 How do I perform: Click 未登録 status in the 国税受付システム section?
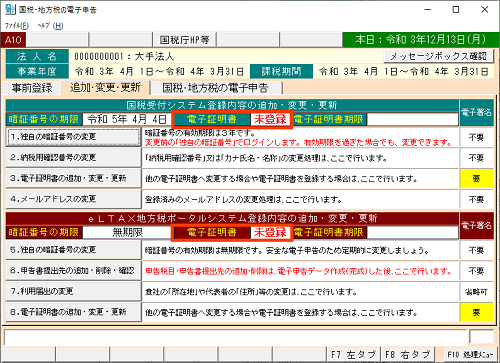(x=270, y=119)
